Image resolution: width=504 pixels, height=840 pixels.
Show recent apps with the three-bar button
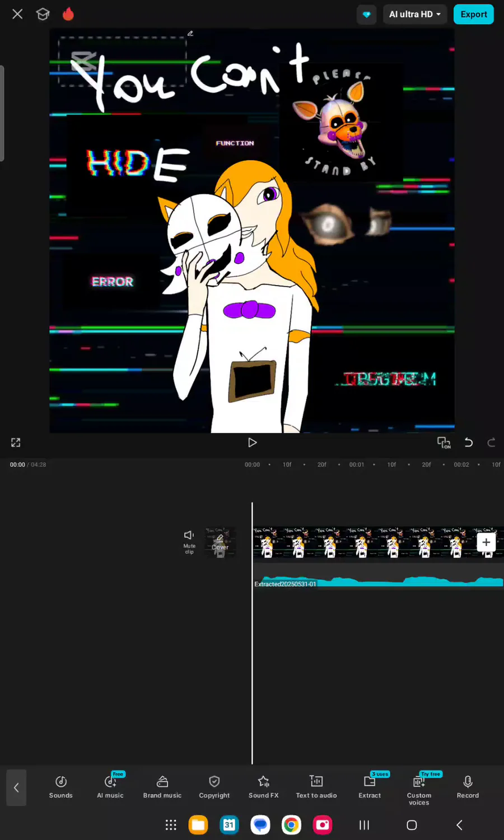click(x=364, y=825)
